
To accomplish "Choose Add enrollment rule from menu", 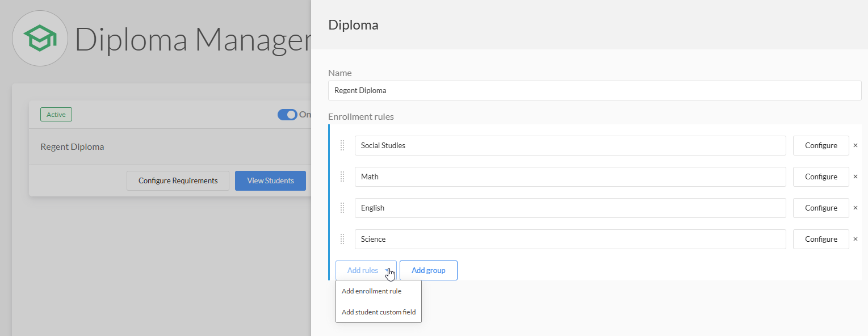I will pyautogui.click(x=372, y=291).
